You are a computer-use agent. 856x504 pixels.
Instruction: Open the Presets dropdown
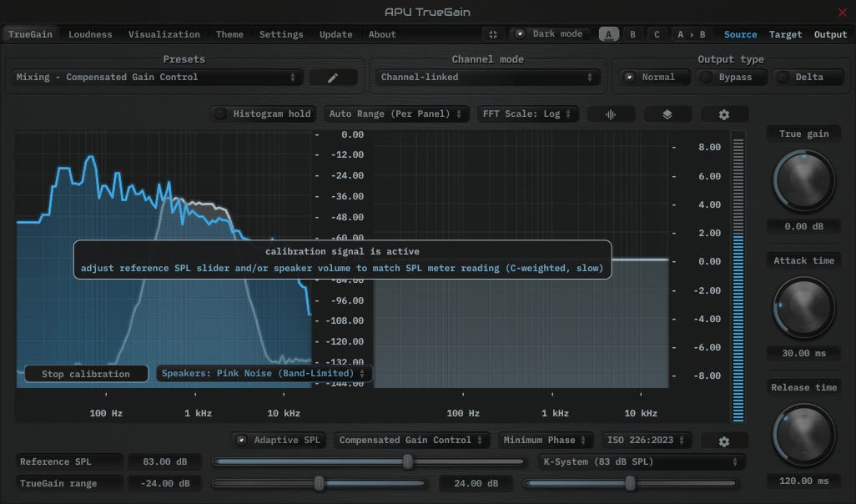pos(157,77)
